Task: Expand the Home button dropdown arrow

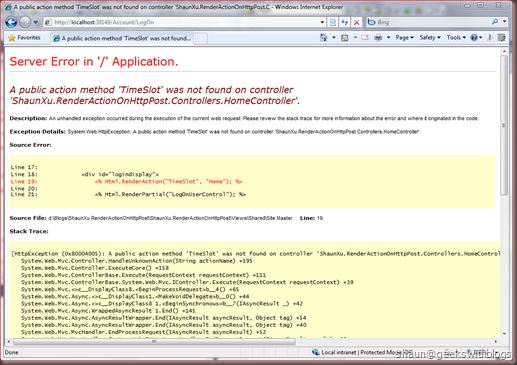Action: (334, 38)
